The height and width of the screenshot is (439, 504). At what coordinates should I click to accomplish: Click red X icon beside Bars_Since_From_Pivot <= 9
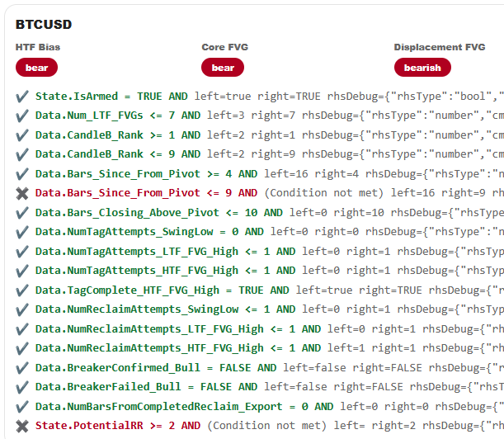pos(22,193)
